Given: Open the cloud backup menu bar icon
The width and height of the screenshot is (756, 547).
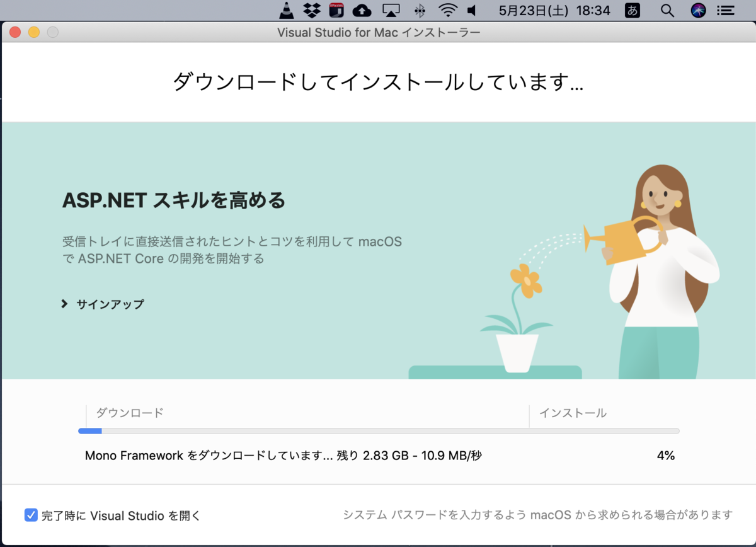Looking at the screenshot, I should 362,10.
